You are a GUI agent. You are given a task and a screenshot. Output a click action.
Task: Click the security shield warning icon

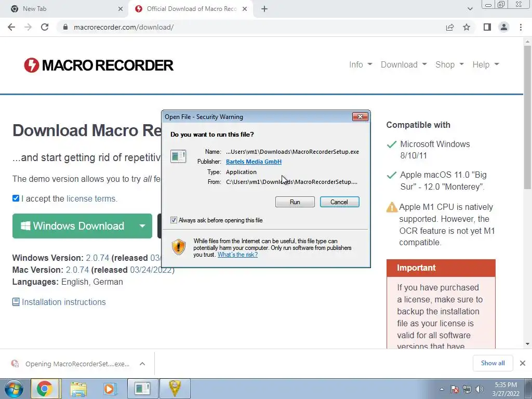pyautogui.click(x=179, y=247)
